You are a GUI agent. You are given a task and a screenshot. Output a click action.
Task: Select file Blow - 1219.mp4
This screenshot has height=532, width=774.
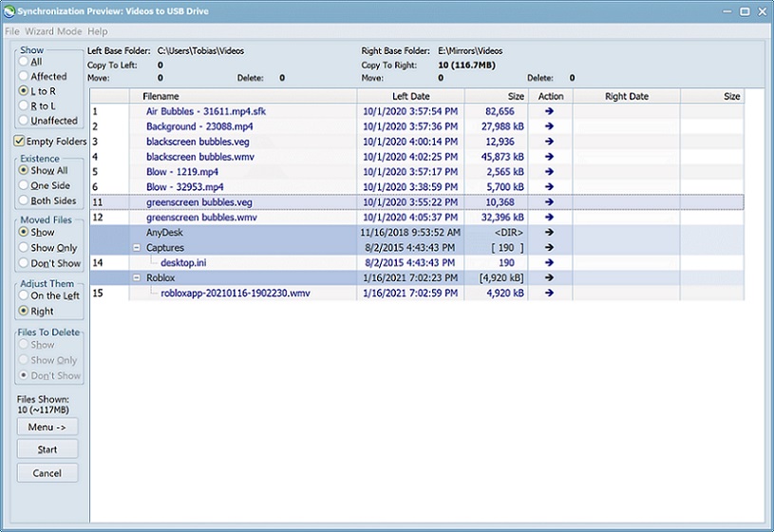point(181,172)
